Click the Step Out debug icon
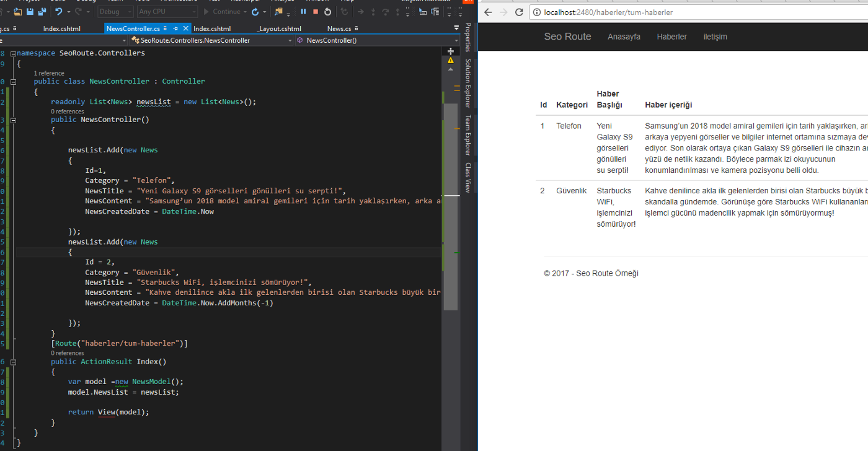Image resolution: width=868 pixels, height=451 pixels. pyautogui.click(x=397, y=12)
